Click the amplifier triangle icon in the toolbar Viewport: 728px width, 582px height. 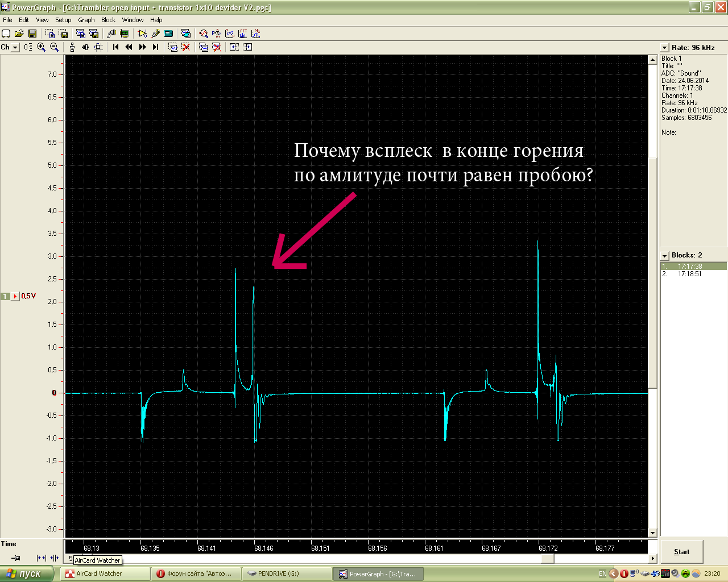[x=142, y=34]
